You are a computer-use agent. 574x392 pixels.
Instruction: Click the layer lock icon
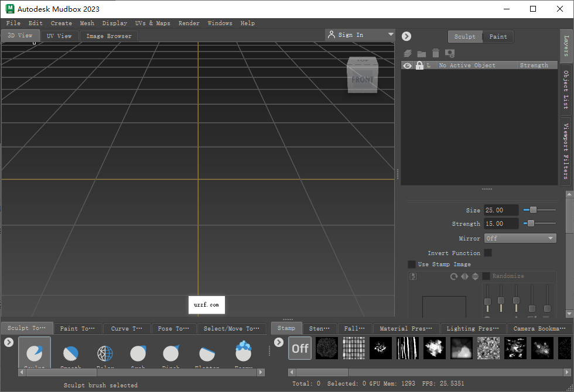(x=419, y=65)
